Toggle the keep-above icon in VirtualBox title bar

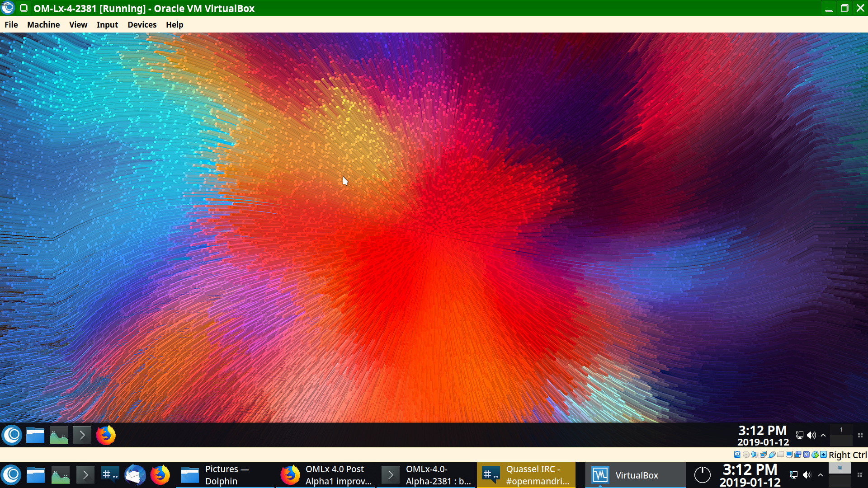point(24,8)
